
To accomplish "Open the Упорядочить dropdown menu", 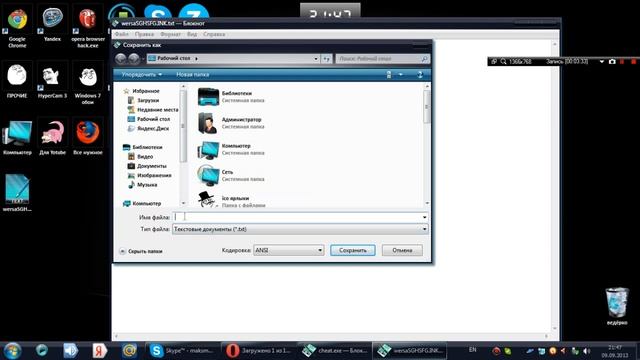I will click(x=142, y=75).
